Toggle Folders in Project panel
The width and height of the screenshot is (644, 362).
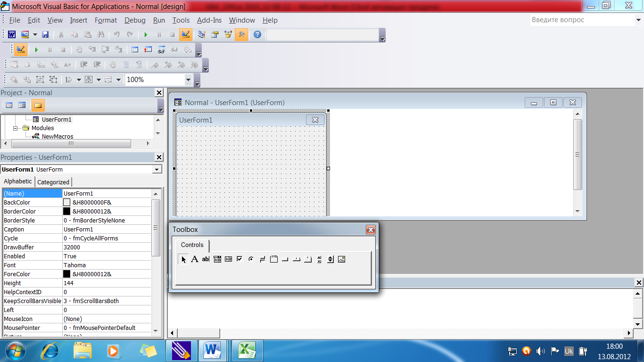[38, 105]
